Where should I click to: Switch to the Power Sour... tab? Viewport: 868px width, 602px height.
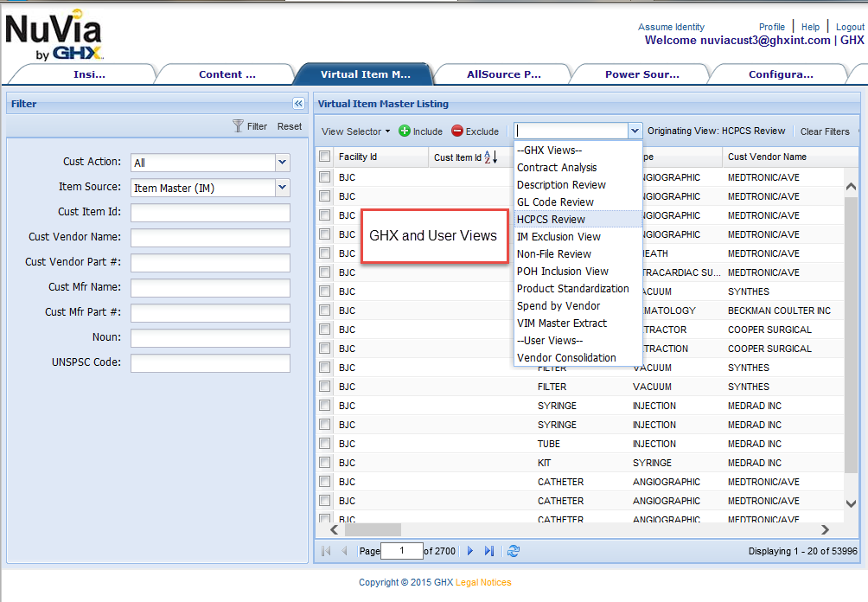click(641, 74)
